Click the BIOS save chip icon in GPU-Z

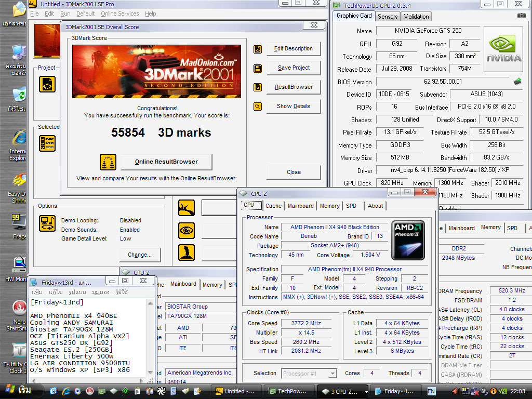tap(517, 82)
